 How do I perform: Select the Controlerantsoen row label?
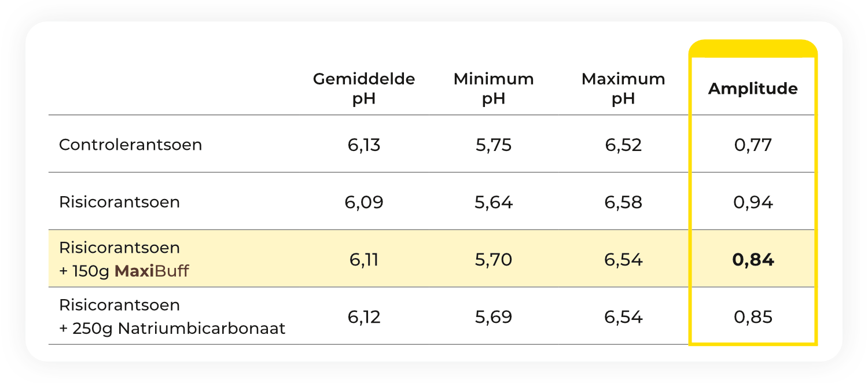tap(131, 144)
